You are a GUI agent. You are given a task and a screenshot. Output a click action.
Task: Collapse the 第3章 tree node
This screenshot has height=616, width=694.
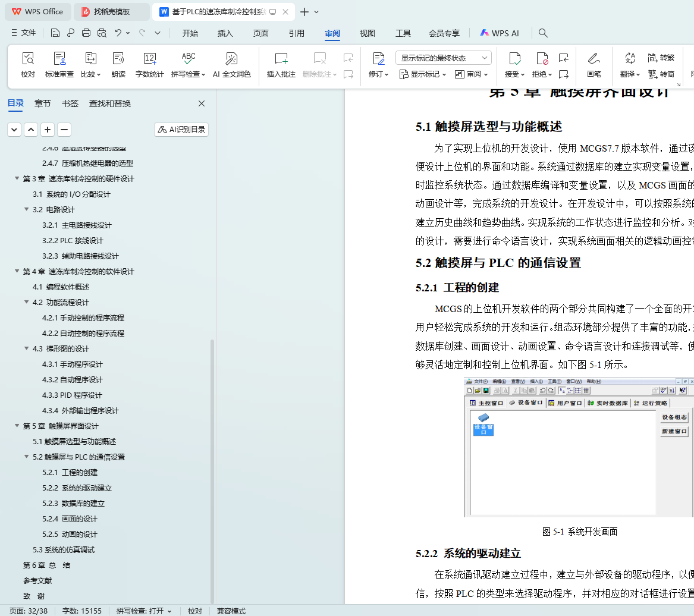click(17, 178)
